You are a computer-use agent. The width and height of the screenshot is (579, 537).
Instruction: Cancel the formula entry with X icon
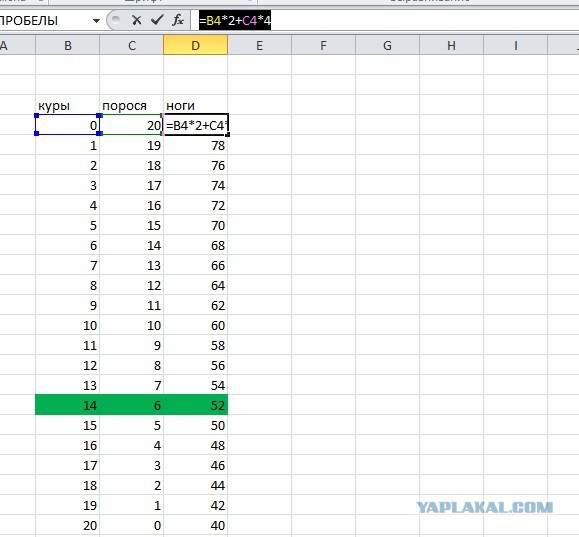137,20
